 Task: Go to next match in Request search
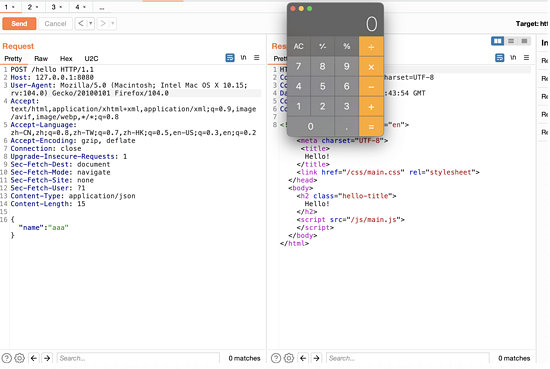47,358
